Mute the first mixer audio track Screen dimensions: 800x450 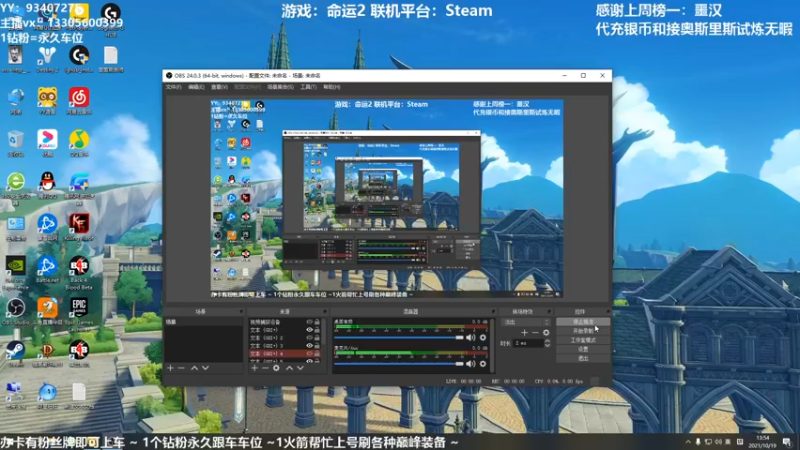click(x=470, y=338)
